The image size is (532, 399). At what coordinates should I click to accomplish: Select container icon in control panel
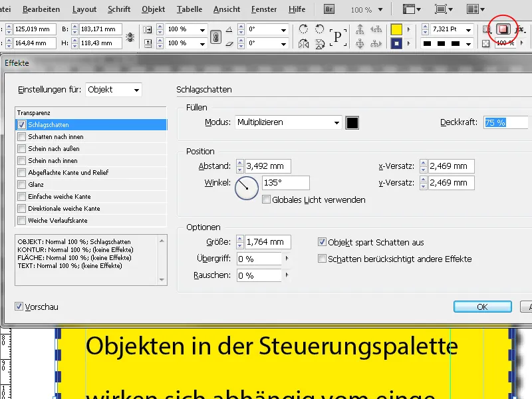pos(360,29)
